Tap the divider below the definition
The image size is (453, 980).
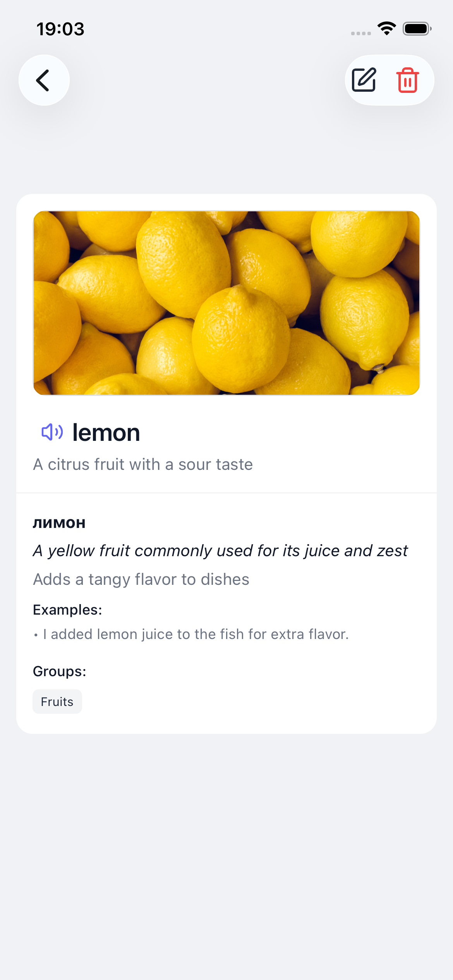[226, 493]
